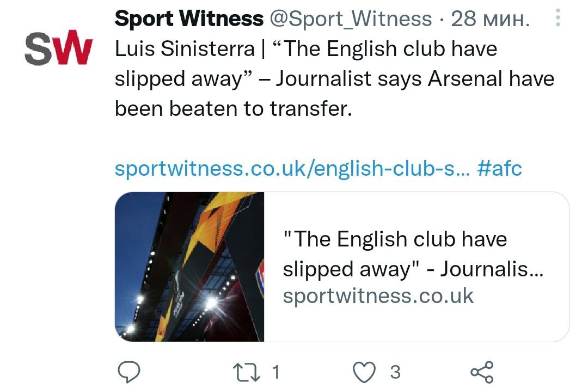Open the three-dot more options menu
The width and height of the screenshot is (588, 389).
[x=558, y=20]
